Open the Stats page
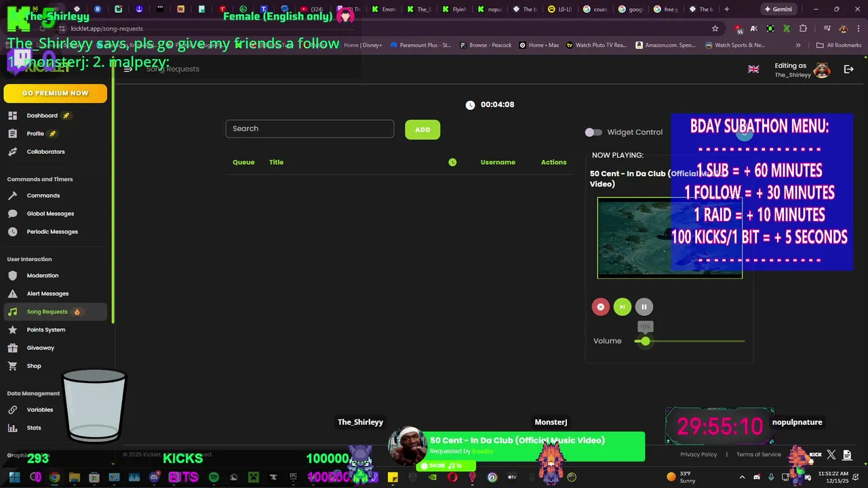Screen dimensions: 868x488 click(34, 428)
